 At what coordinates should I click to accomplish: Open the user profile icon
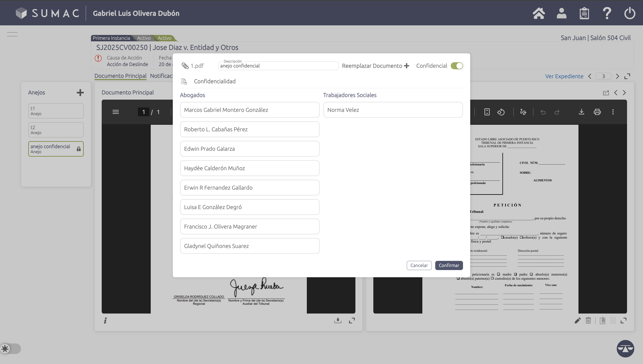click(561, 13)
